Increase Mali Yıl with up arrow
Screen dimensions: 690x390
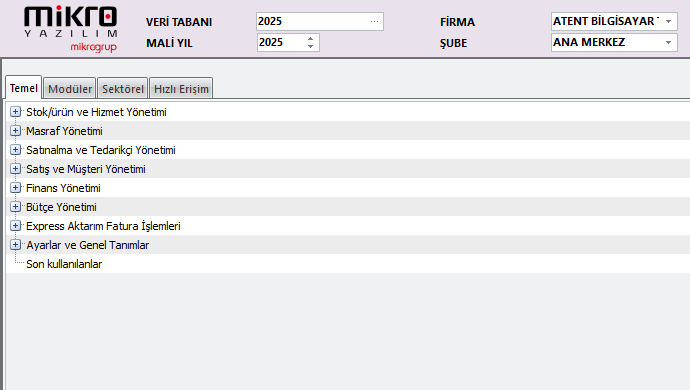point(311,39)
